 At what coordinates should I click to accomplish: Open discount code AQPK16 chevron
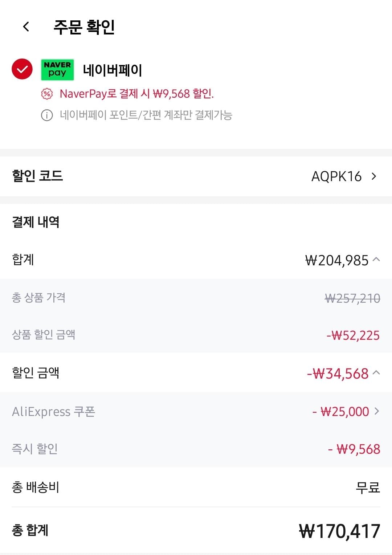pyautogui.click(x=374, y=176)
